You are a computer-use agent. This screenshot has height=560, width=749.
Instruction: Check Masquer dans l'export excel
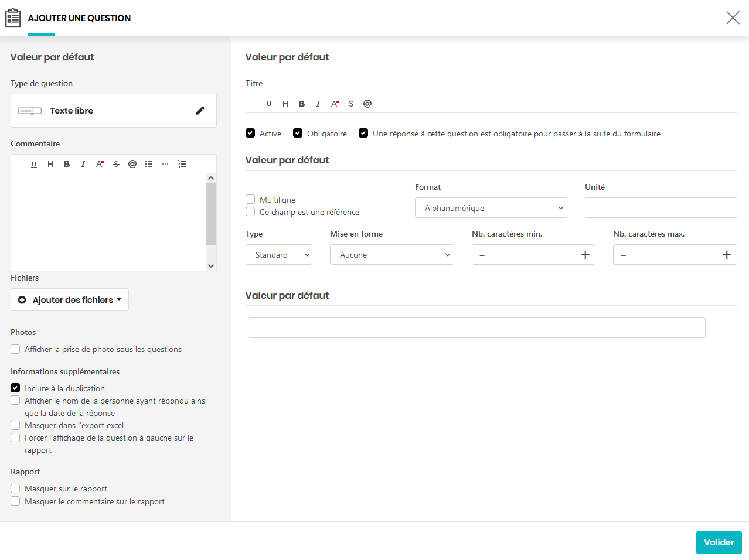tap(15, 425)
